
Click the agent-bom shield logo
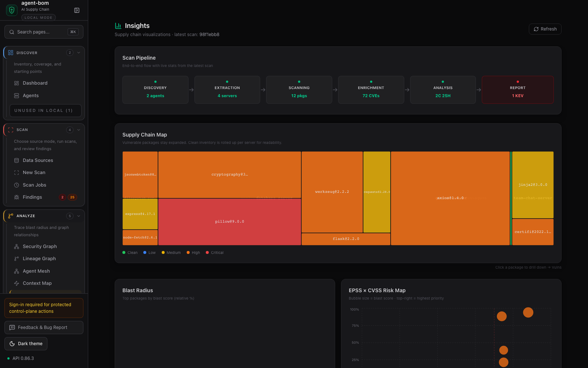pos(12,10)
